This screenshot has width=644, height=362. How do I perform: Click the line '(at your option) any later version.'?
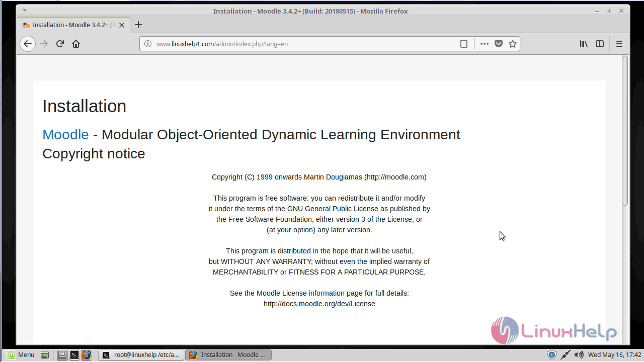pos(319,230)
